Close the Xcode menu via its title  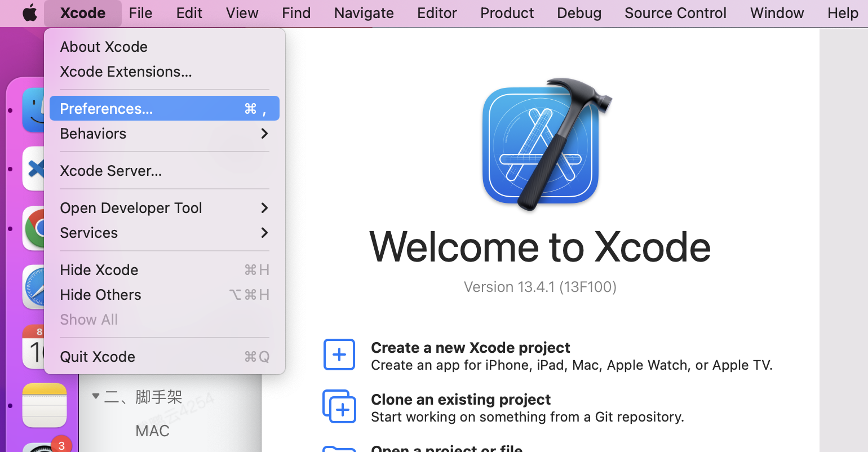[83, 13]
